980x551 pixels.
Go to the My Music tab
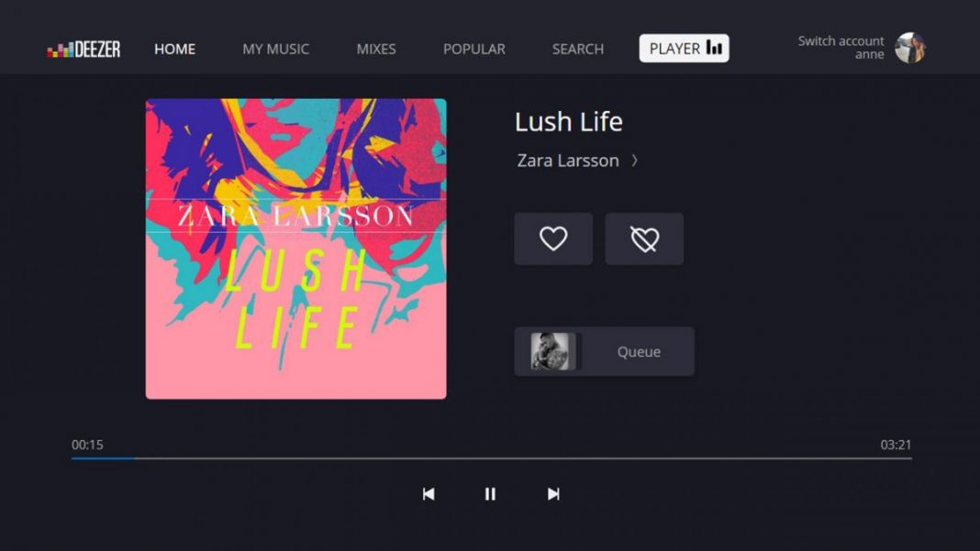pyautogui.click(x=275, y=49)
